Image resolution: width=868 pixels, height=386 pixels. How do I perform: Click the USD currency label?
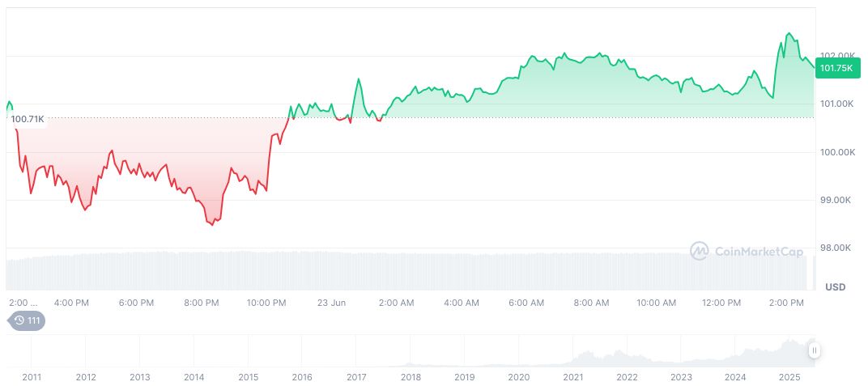(835, 287)
